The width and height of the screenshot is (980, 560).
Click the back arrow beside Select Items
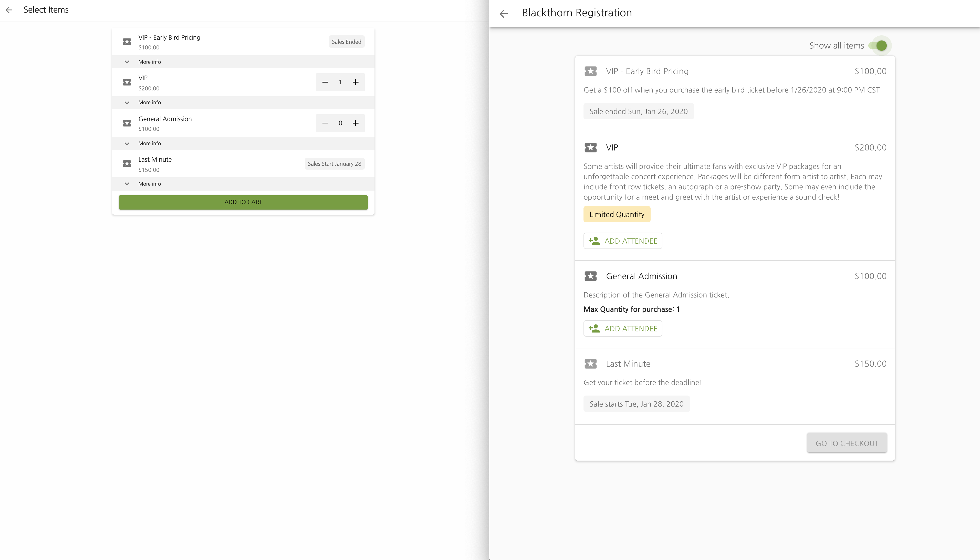[x=9, y=10]
